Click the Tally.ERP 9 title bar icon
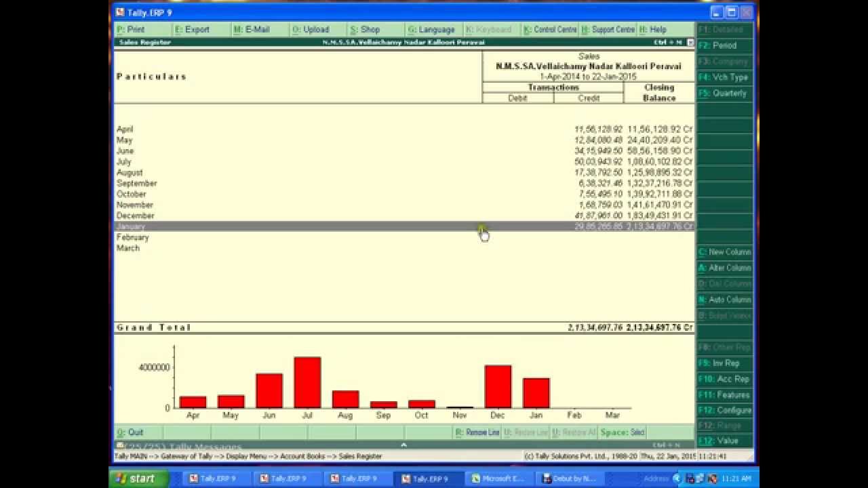Image resolution: width=868 pixels, height=488 pixels. pyautogui.click(x=120, y=12)
